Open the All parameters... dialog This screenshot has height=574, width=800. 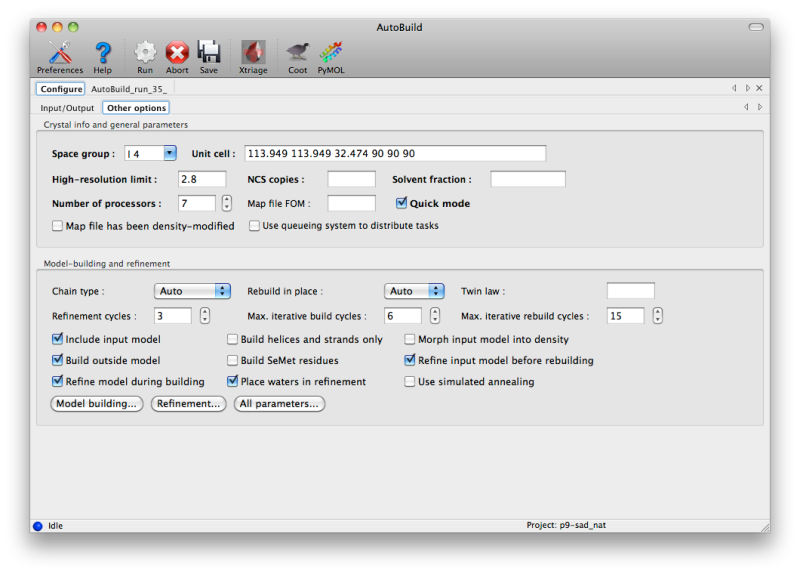click(x=280, y=404)
